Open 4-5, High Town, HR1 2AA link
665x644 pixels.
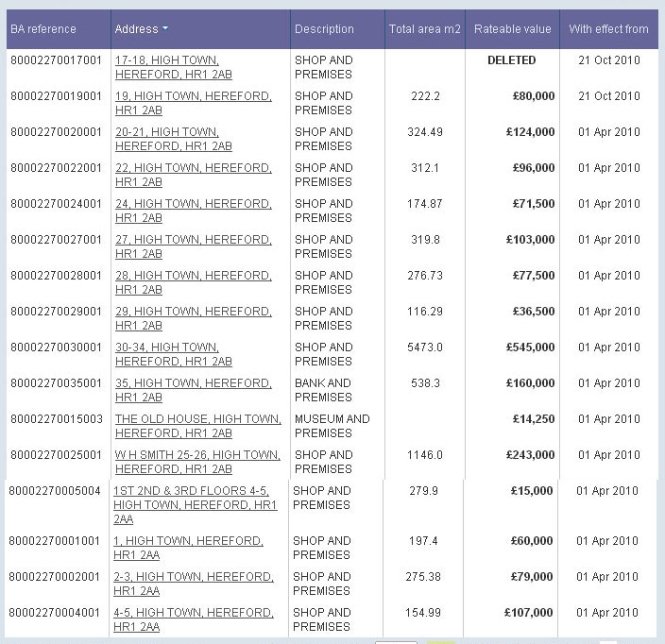coord(194,619)
